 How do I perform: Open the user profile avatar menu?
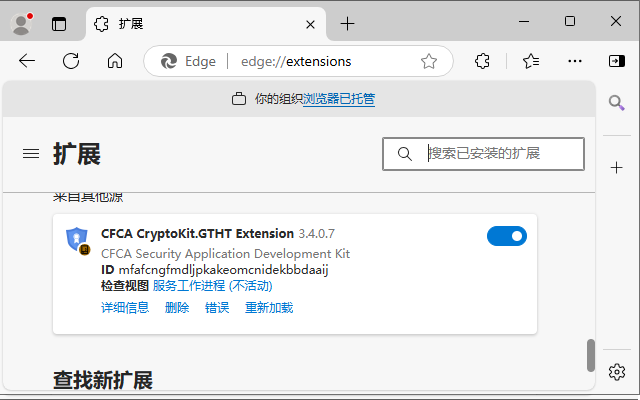point(21,23)
